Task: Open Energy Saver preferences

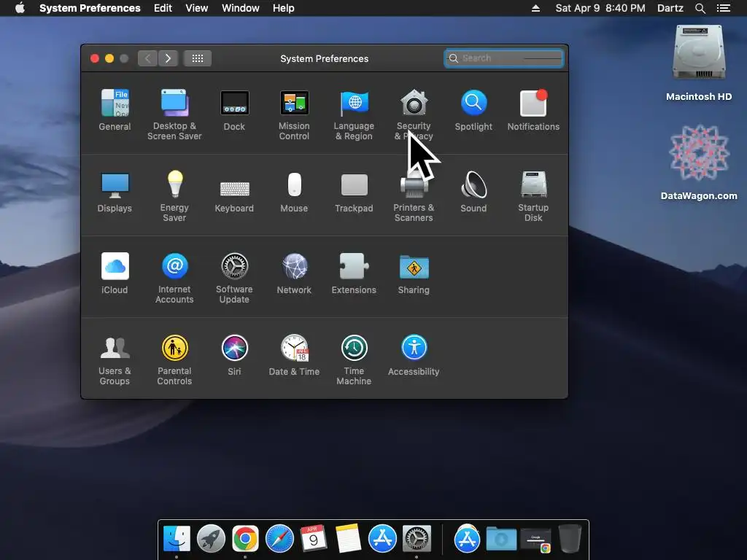Action: 174,196
